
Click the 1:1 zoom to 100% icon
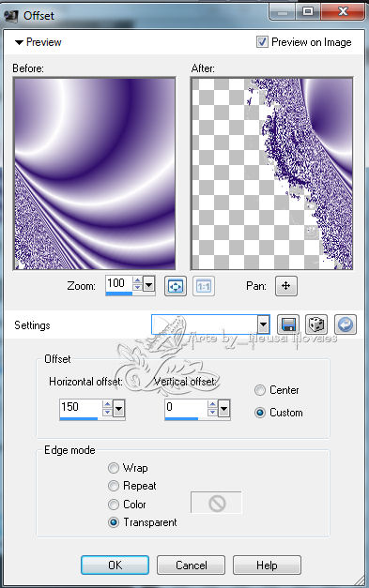204,286
